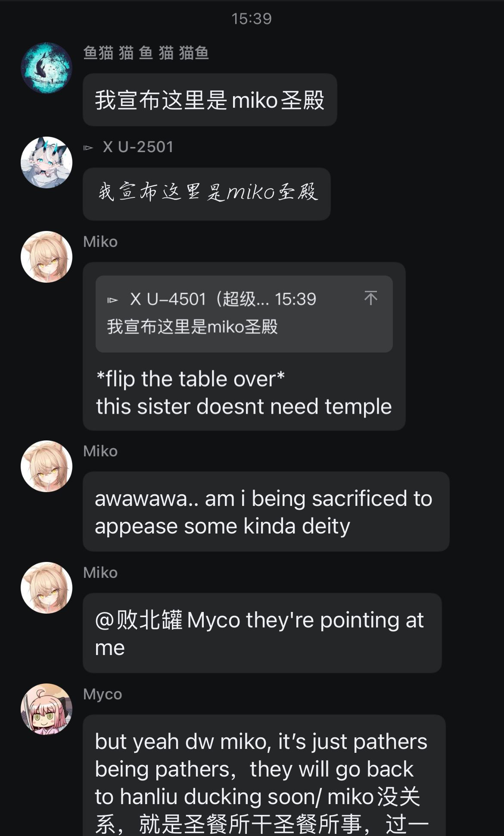Tap Miko's avatar next to the 'pointing at me' message
The width and height of the screenshot is (504, 836).
point(47,587)
